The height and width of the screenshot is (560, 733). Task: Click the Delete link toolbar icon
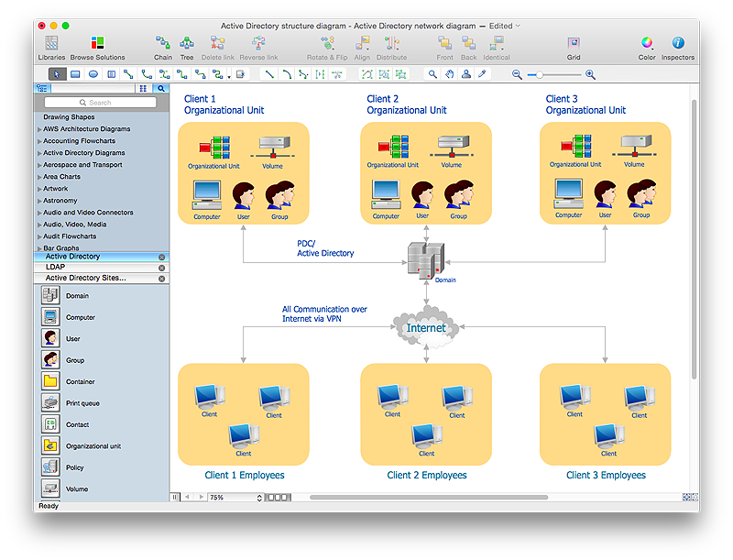(x=217, y=48)
